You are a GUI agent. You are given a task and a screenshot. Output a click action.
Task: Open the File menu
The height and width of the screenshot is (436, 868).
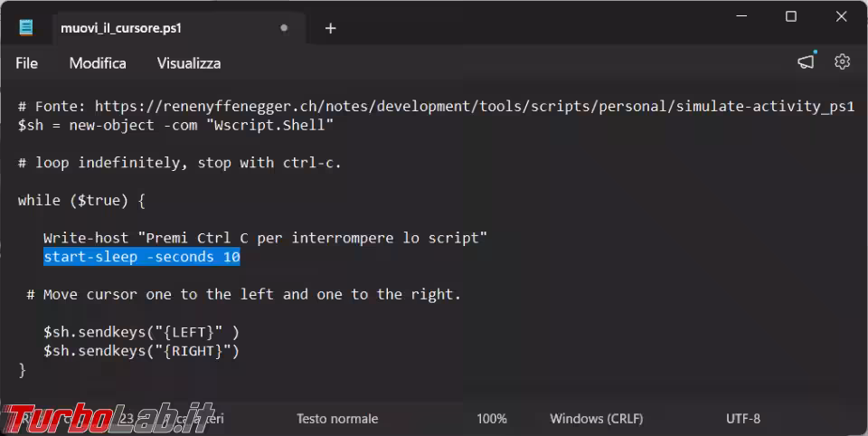(27, 63)
